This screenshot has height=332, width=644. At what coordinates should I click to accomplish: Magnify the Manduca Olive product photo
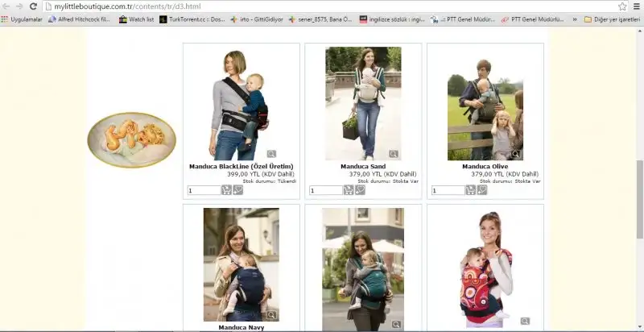tap(515, 154)
